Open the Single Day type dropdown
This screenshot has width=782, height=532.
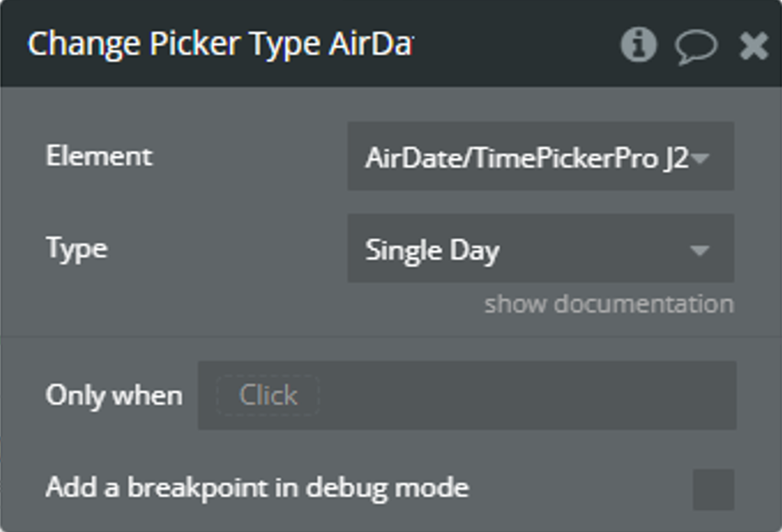541,248
